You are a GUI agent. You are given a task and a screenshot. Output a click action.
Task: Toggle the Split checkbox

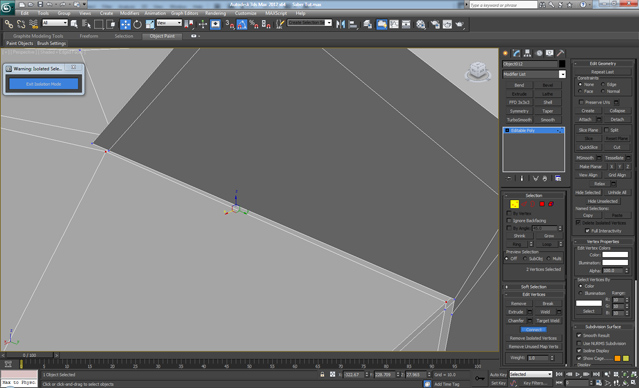(606, 130)
